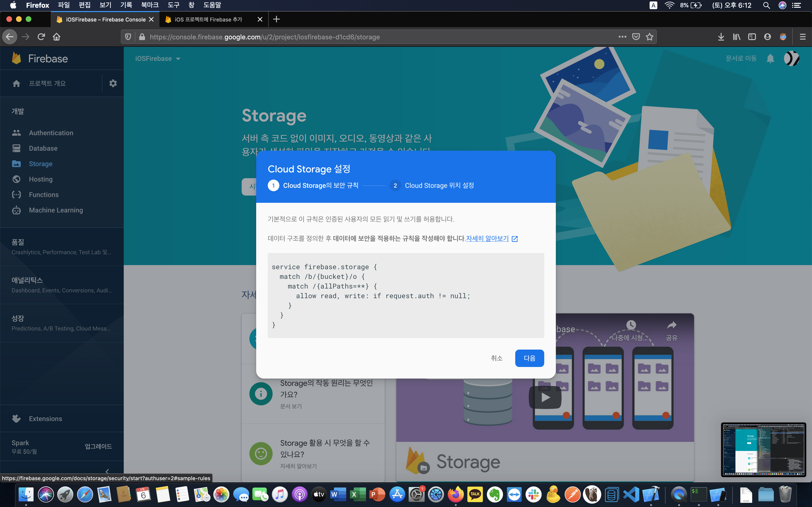812x507 pixels.
Task: Click the project settings gear icon
Action: pyautogui.click(x=113, y=83)
